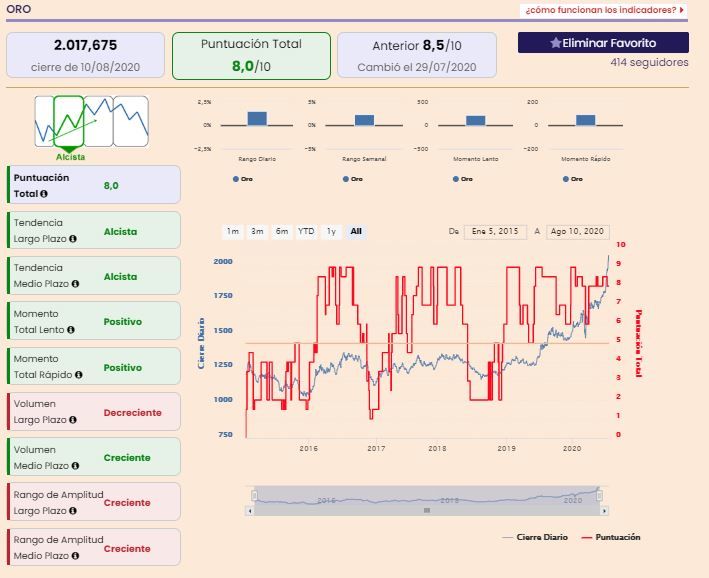Click the start date field Ene 5, 2015
The width and height of the screenshot is (709, 578).
point(495,232)
